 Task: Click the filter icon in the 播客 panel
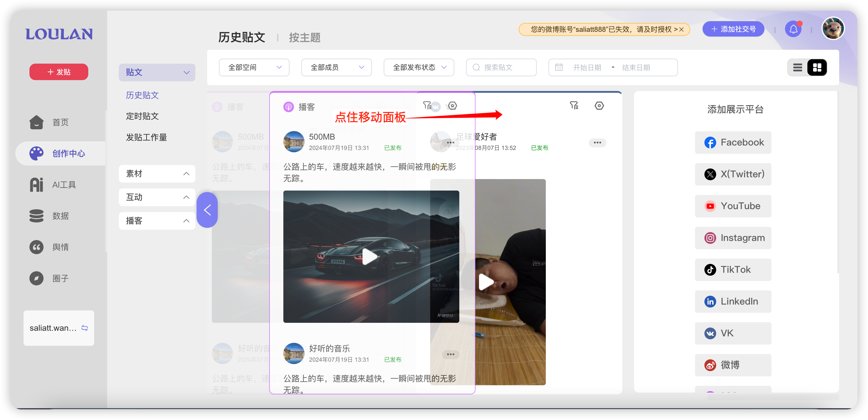427,106
